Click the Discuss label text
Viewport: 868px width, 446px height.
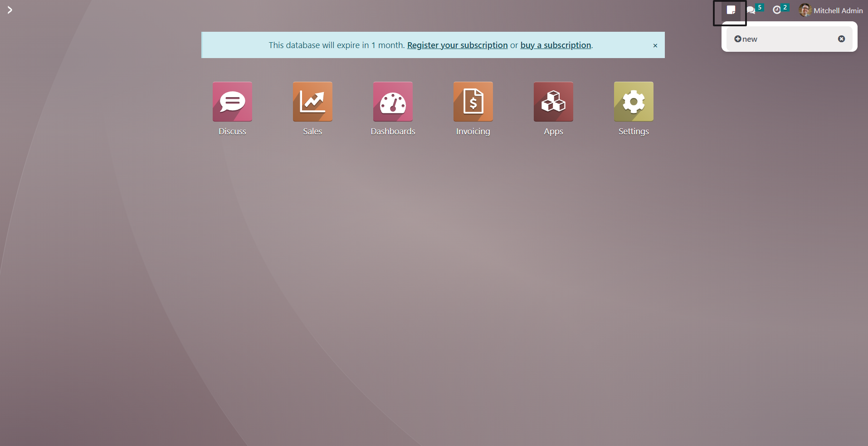point(232,132)
